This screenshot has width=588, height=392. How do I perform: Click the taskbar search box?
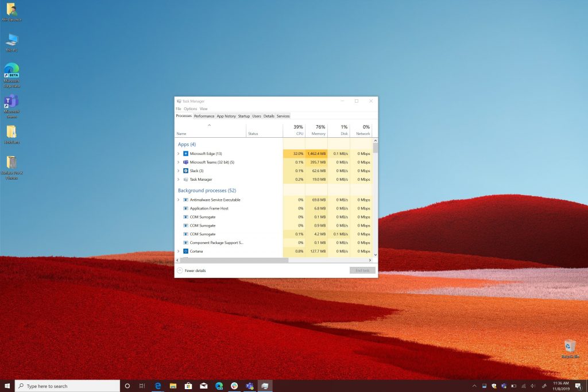click(68, 386)
